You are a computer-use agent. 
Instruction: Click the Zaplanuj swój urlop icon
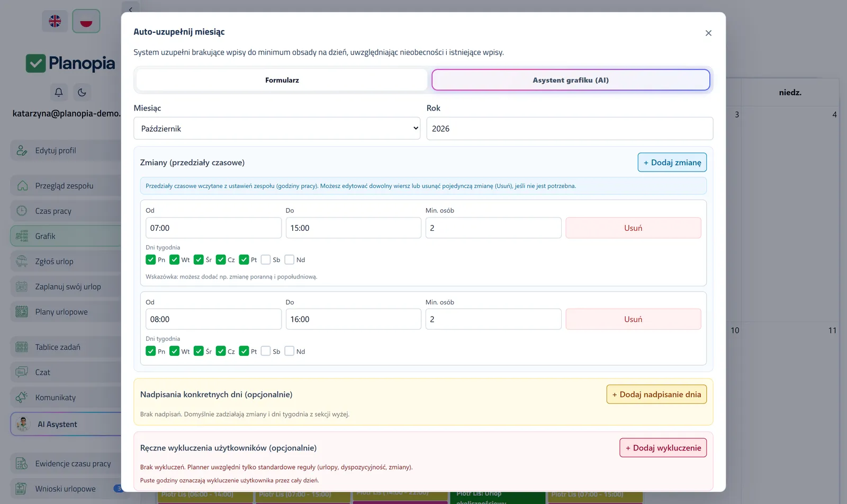[x=22, y=286]
